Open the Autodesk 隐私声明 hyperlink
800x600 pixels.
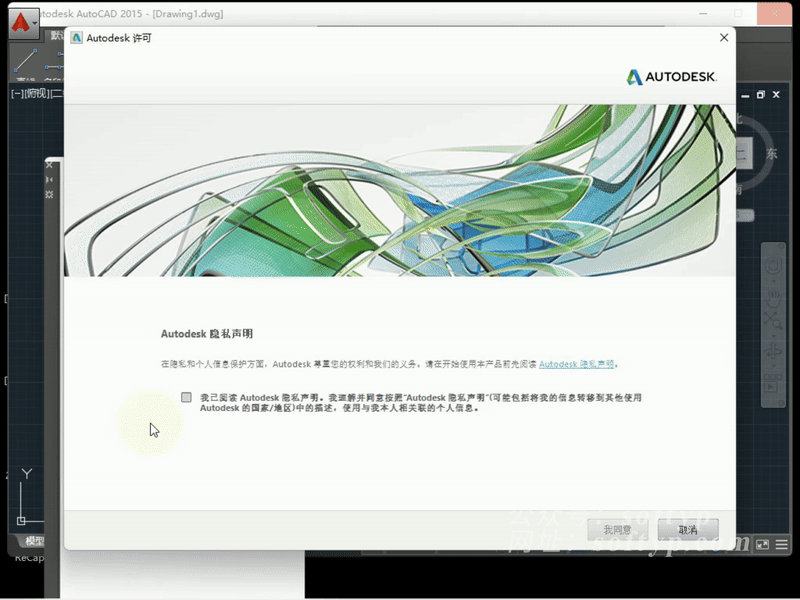tap(577, 364)
